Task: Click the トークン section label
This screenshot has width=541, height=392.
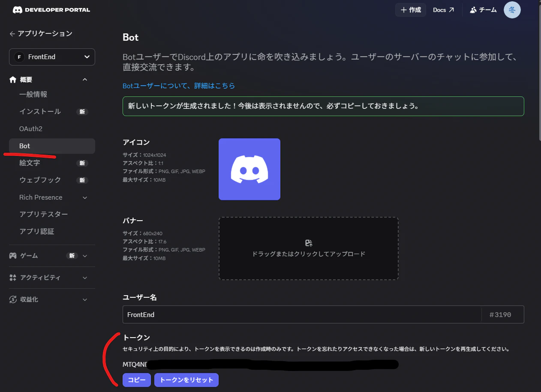Action: pos(136,338)
